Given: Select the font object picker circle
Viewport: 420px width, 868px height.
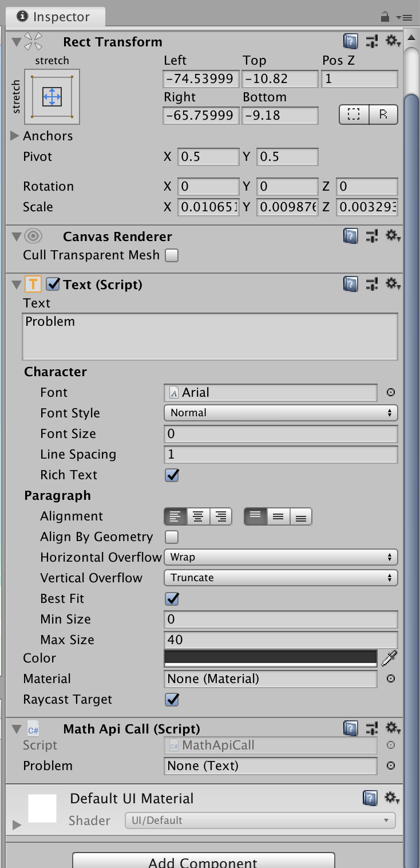Looking at the screenshot, I should click(390, 392).
